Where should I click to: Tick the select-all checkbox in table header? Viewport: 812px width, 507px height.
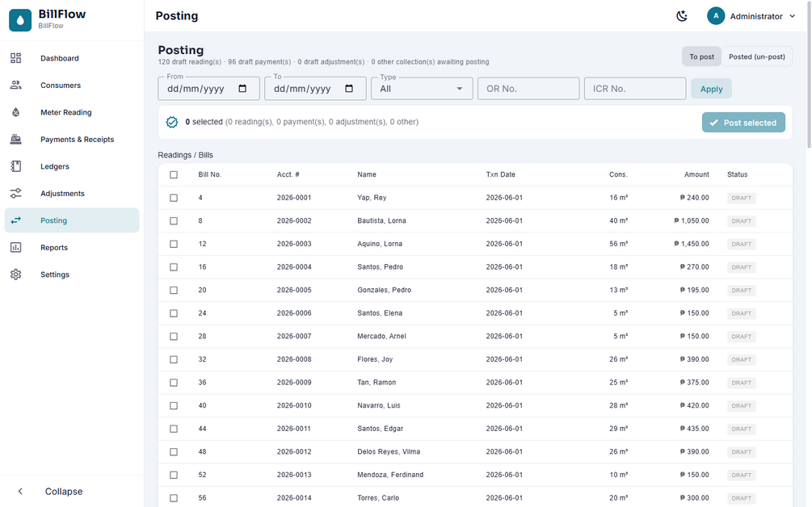tap(174, 175)
